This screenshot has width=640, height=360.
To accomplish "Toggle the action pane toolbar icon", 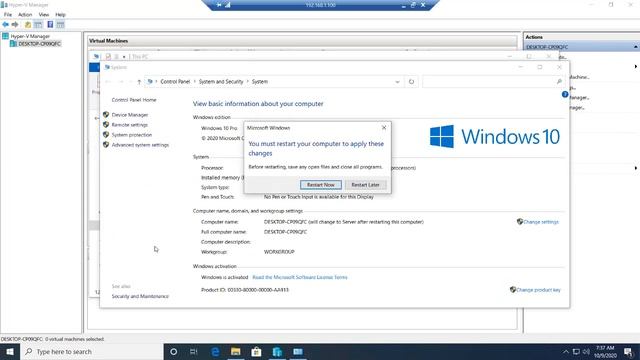I will [60, 24].
